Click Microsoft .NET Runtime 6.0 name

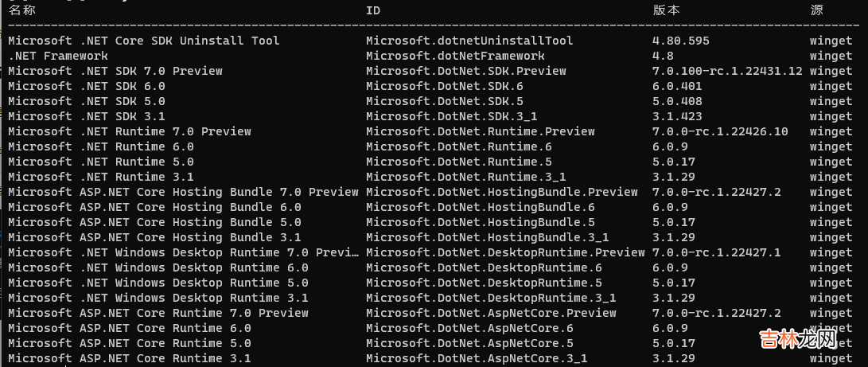point(101,146)
